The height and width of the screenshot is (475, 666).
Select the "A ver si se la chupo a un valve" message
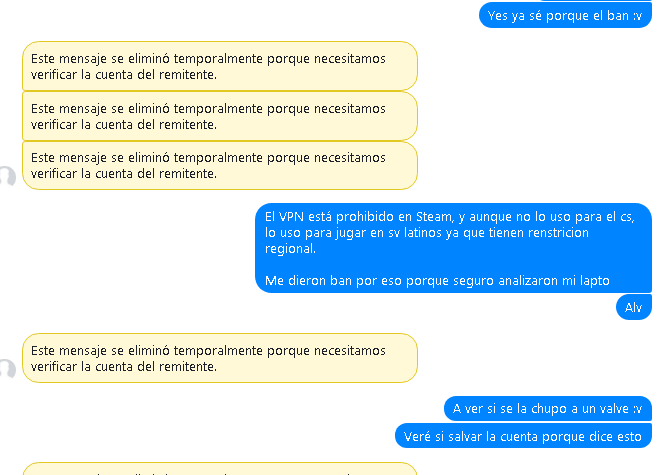[547, 409]
